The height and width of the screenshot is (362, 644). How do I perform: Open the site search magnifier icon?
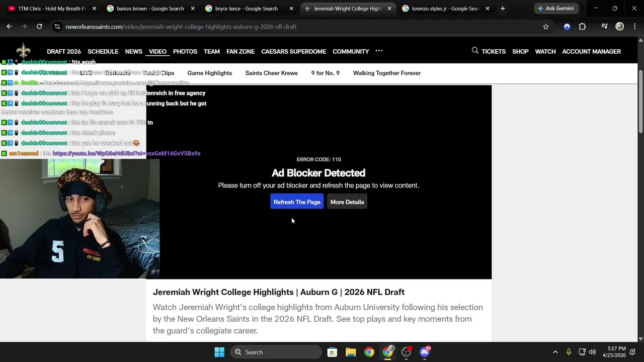coord(475,51)
